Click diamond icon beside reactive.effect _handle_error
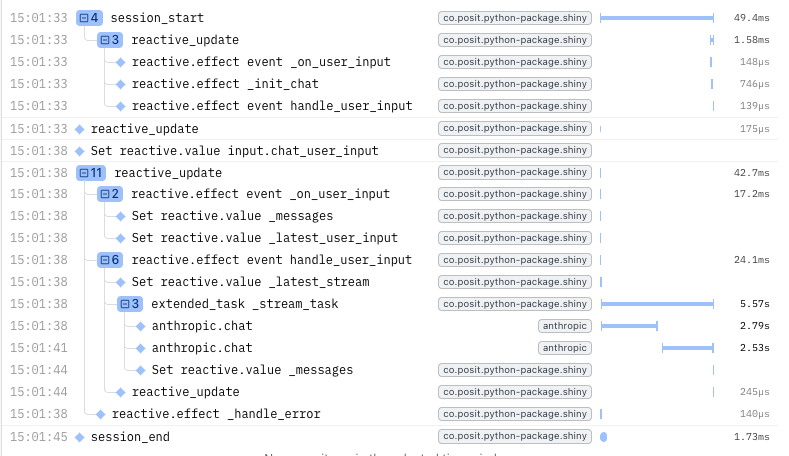 100,414
